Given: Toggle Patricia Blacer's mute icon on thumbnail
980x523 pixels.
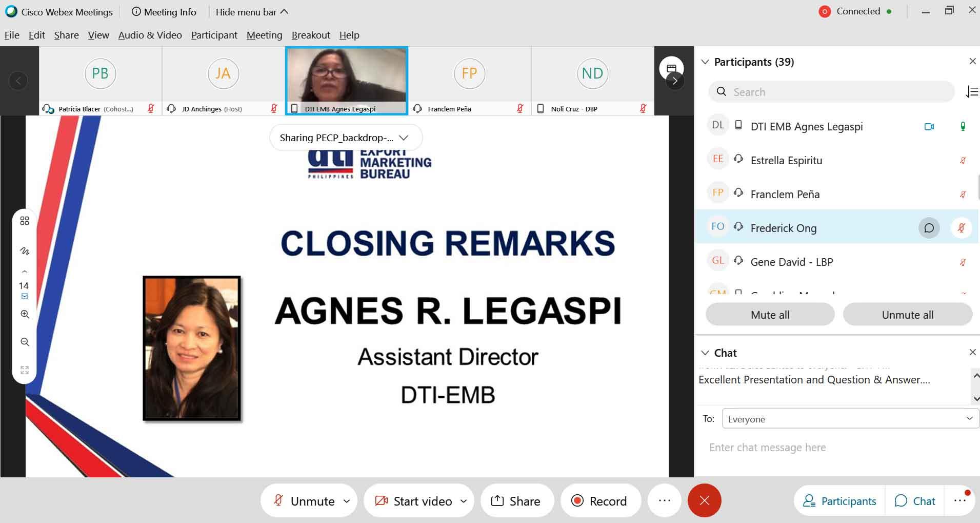Looking at the screenshot, I should click(x=151, y=108).
